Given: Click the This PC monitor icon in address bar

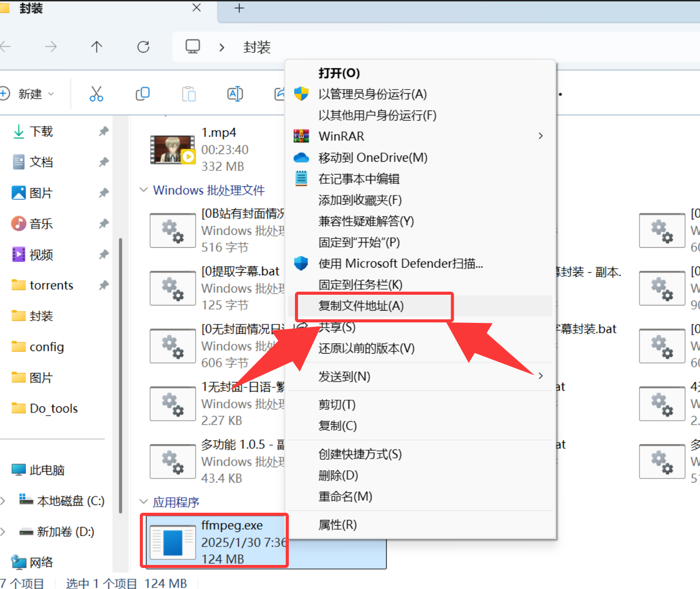Looking at the screenshot, I should click(193, 47).
